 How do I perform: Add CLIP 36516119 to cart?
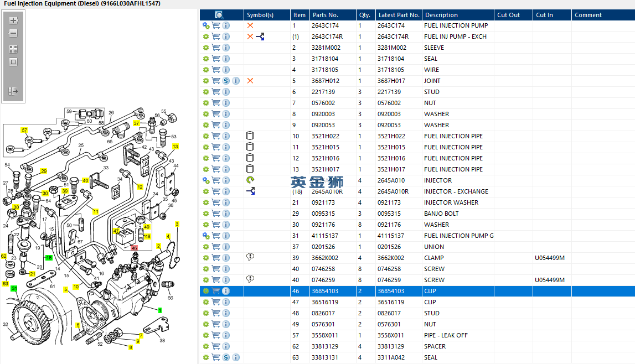(x=216, y=302)
